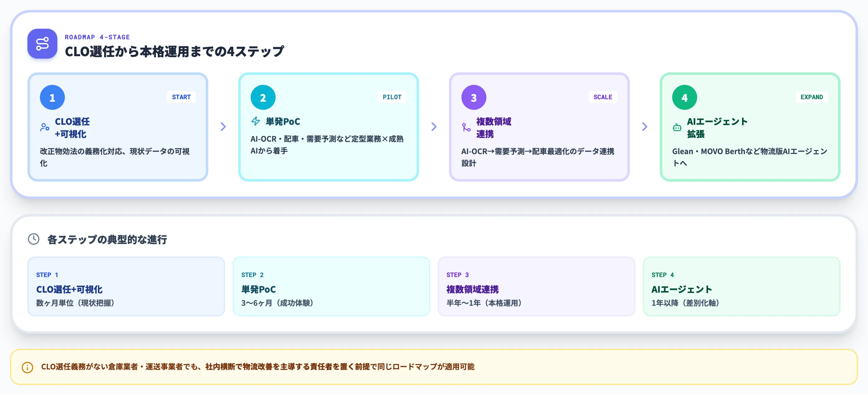The image size is (868, 395).
Task: Click the chevron arrow between step 1 and 2
Action: click(x=223, y=127)
